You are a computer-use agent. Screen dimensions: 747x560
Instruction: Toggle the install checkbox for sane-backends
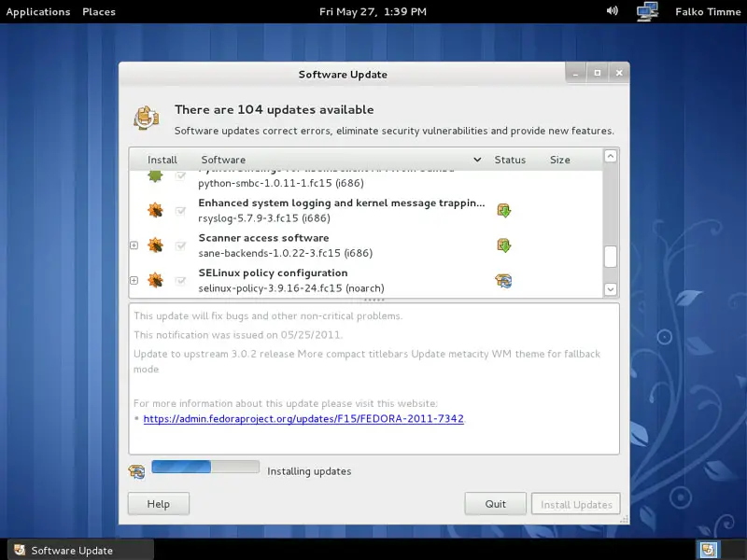180,245
